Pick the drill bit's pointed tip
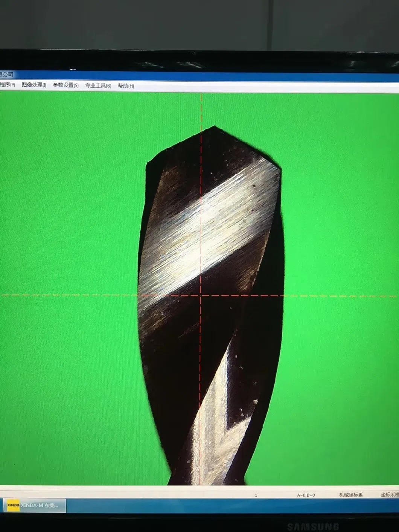Image resolution: width=399 pixels, height=532 pixels. 215,127
